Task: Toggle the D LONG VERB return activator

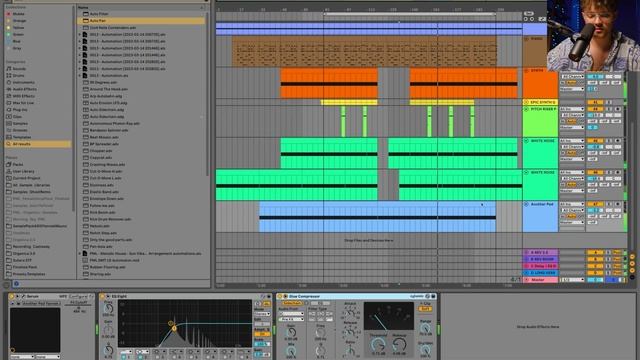Action: (595, 273)
